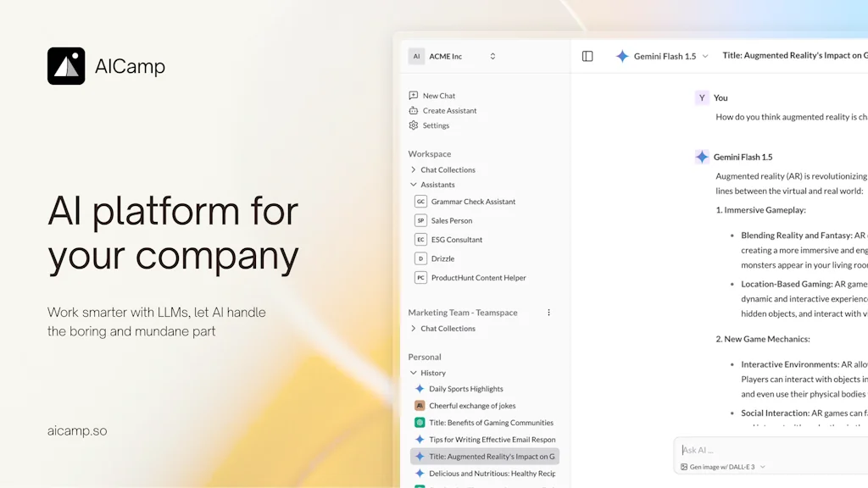868x488 pixels.
Task: Click the EC ESG Consultant badge
Action: pyautogui.click(x=420, y=239)
